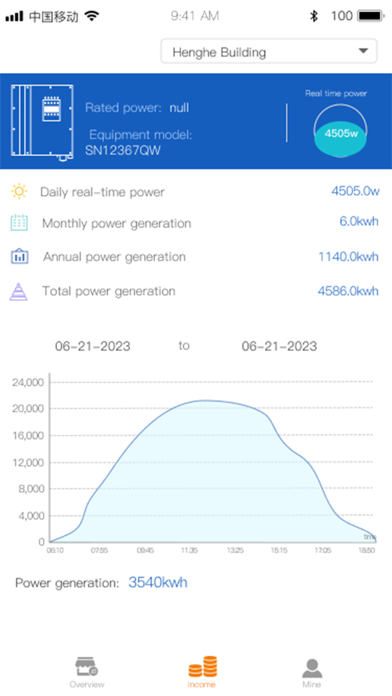Viewport: 392px width, 696px height.
Task: Tap Total power generation label
Action: pyautogui.click(x=109, y=291)
